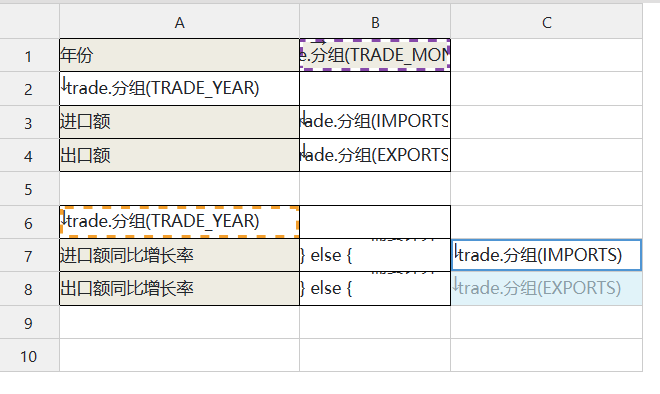The width and height of the screenshot is (660, 394).
Task: Click empty cell C1
Action: click(546, 55)
